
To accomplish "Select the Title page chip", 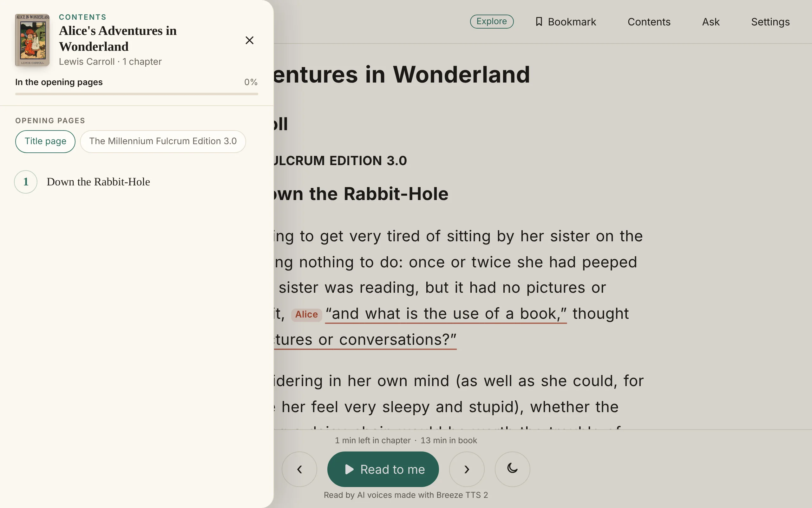I will tap(45, 142).
